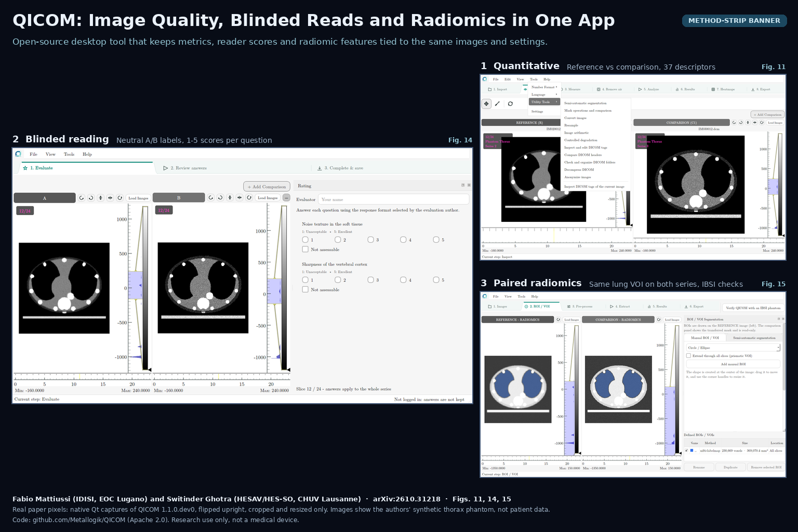
Task: Enable Extend through all slices (prismatic VOI)
Action: click(x=688, y=356)
